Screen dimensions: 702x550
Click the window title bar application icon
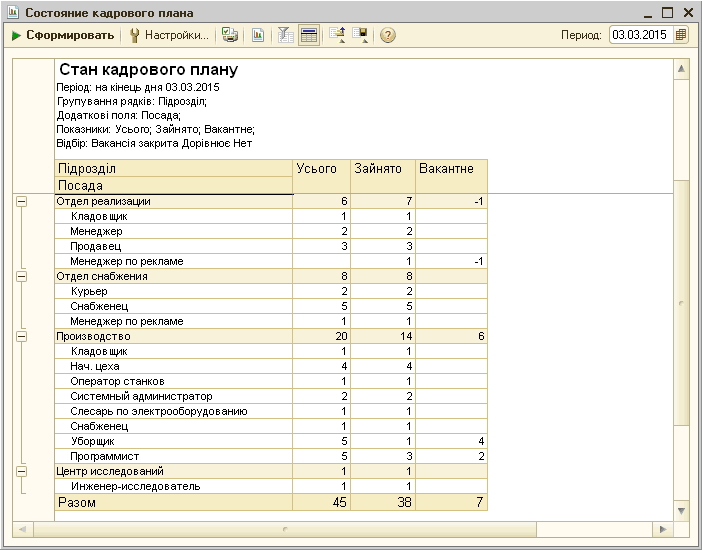(x=12, y=12)
